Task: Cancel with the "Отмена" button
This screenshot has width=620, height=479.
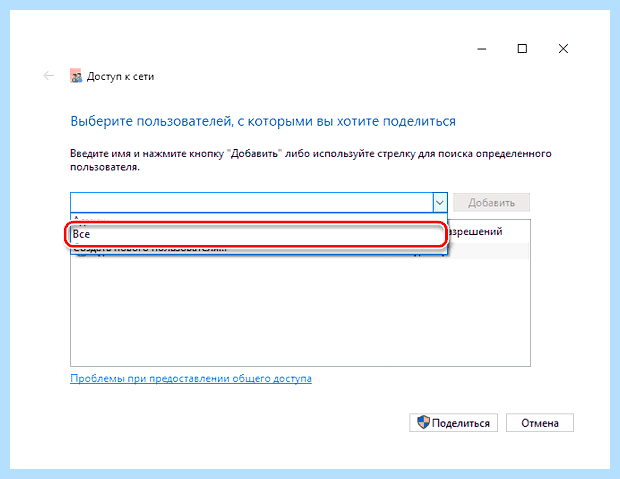Action: tap(539, 423)
